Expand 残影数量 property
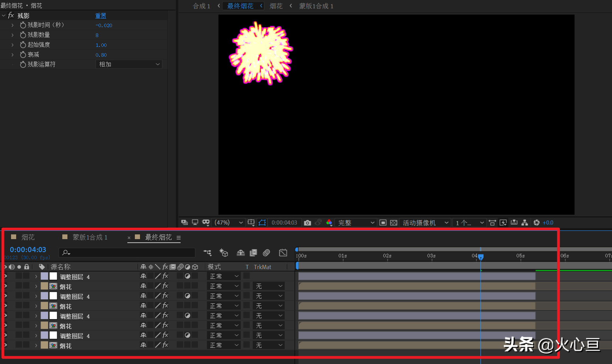The height and width of the screenshot is (364, 612). pos(13,35)
